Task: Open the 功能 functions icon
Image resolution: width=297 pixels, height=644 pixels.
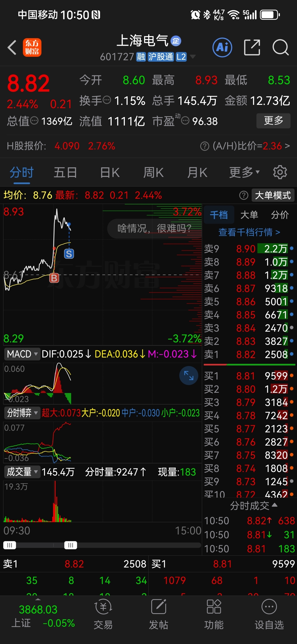Action: pos(214,614)
